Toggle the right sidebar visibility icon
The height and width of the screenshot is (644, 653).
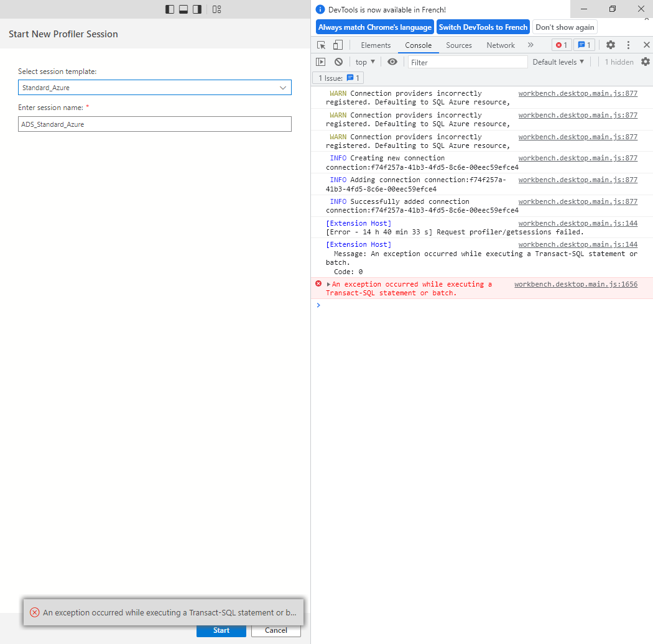[x=197, y=9]
